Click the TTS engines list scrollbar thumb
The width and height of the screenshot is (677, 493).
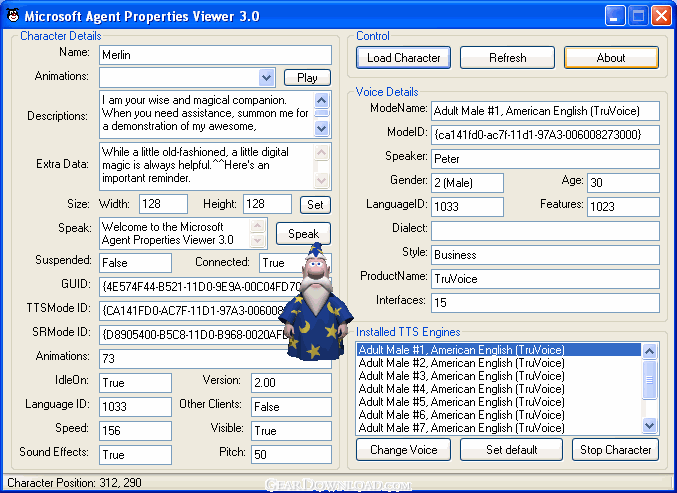pos(649,380)
